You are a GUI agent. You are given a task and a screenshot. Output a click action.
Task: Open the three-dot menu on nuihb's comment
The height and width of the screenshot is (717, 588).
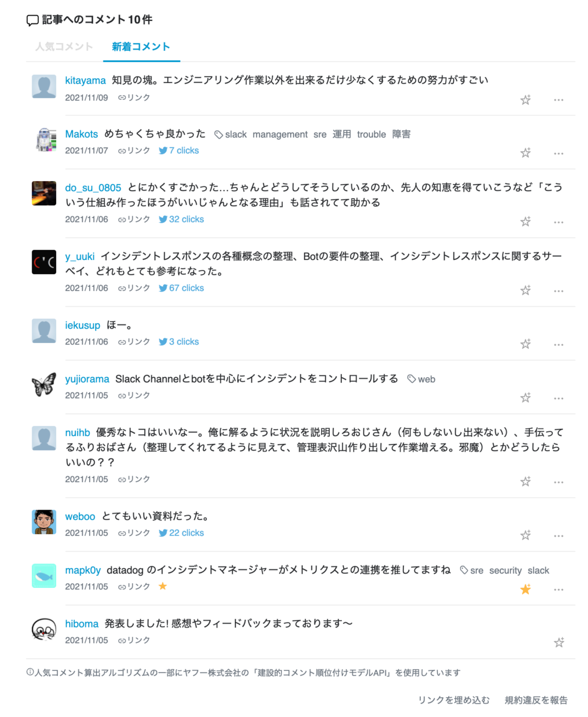click(559, 481)
